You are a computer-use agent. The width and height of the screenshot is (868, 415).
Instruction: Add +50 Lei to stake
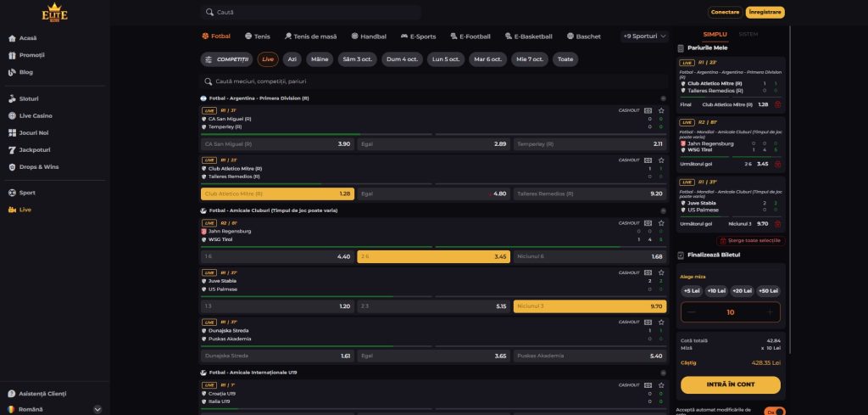click(768, 291)
